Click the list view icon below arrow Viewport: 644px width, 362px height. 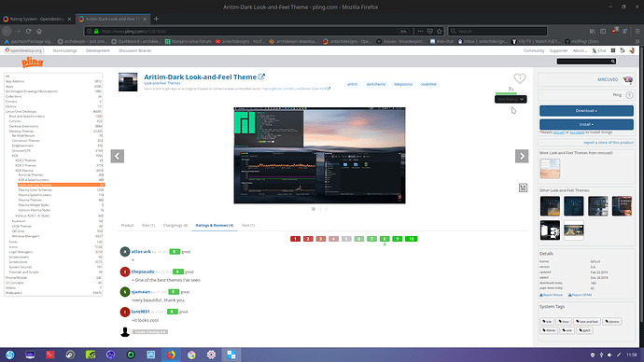tap(523, 188)
